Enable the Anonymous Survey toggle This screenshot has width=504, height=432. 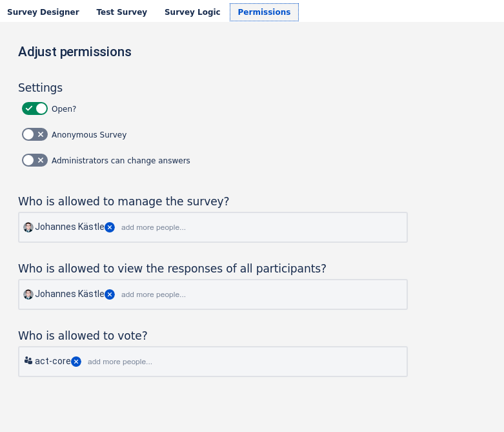35,134
